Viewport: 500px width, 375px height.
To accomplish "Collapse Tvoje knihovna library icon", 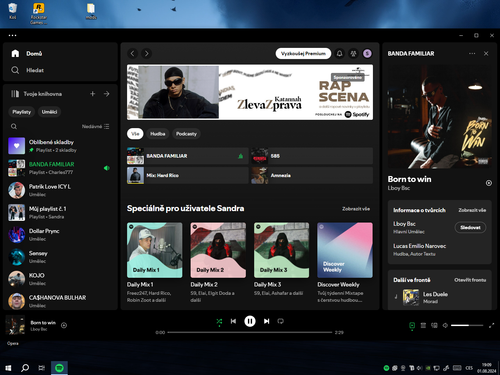I will 15,94.
